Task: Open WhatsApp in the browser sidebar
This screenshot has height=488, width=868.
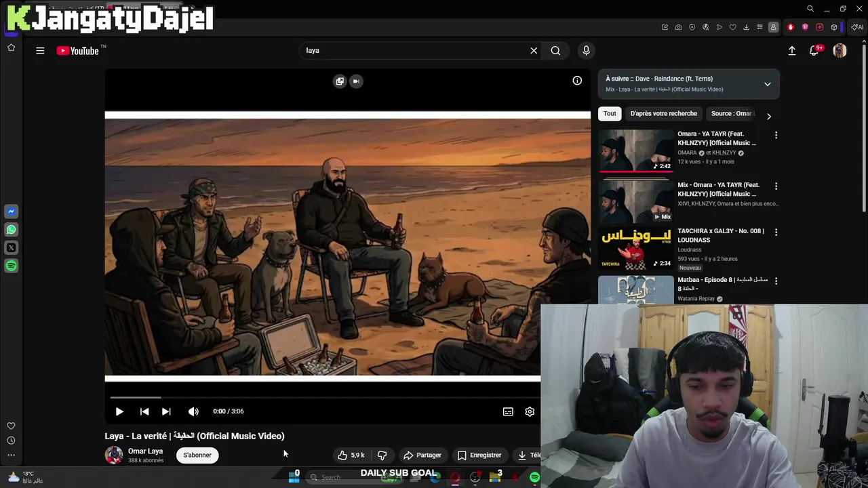Action: 11,230
